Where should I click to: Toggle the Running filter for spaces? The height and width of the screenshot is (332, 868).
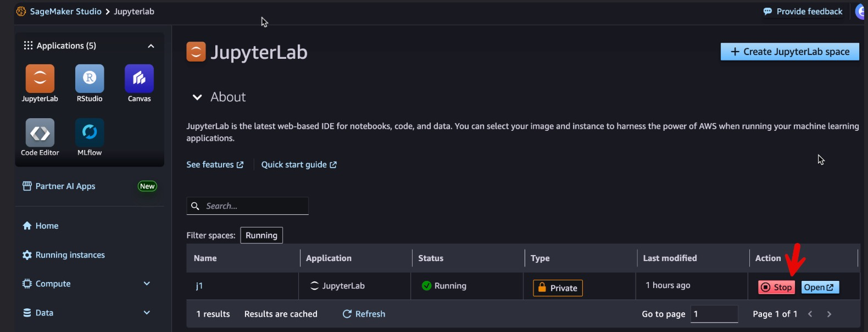(x=261, y=235)
